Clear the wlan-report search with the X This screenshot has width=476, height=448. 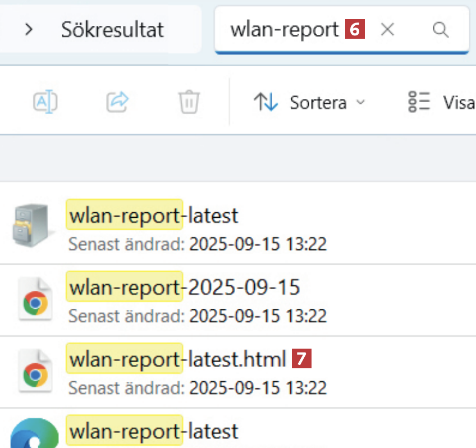coord(387,30)
